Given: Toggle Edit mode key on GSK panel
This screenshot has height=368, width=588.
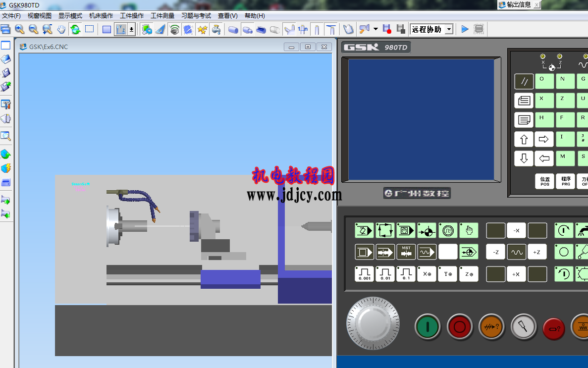Looking at the screenshot, I should 364,230.
